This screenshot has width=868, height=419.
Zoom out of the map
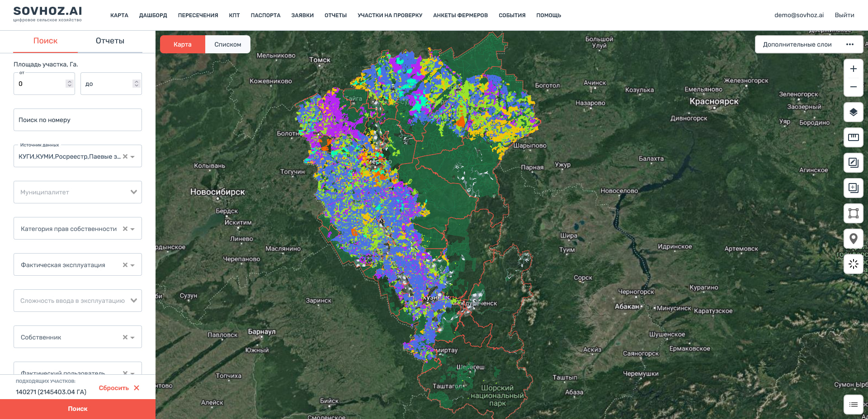[853, 87]
